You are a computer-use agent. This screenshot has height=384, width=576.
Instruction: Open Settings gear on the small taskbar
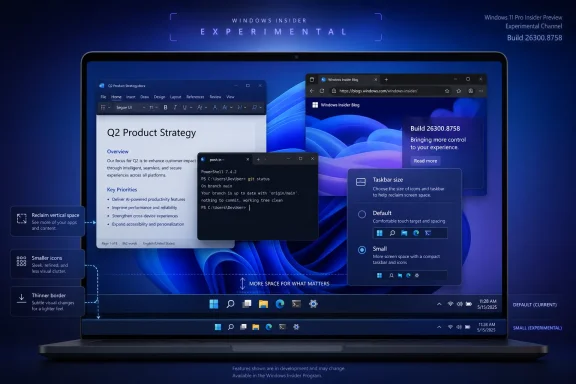point(296,327)
